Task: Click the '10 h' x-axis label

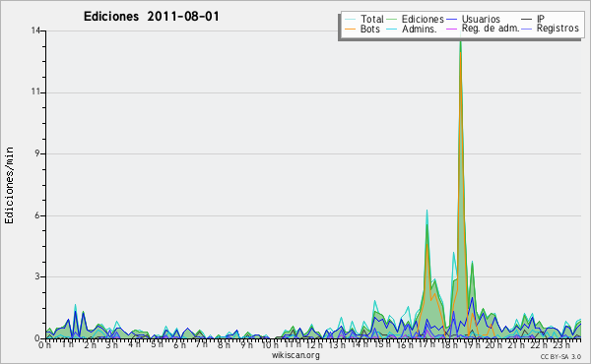Action: pyautogui.click(x=270, y=345)
